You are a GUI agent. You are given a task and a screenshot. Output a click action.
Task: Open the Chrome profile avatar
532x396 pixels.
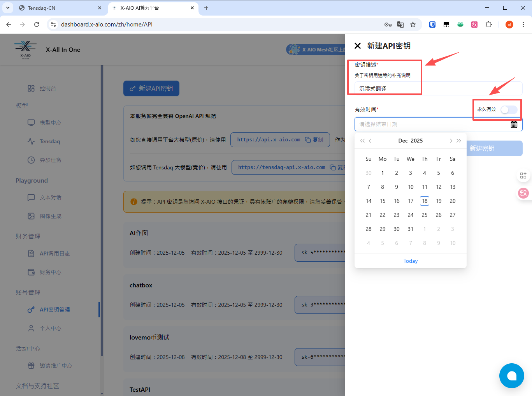(x=509, y=25)
